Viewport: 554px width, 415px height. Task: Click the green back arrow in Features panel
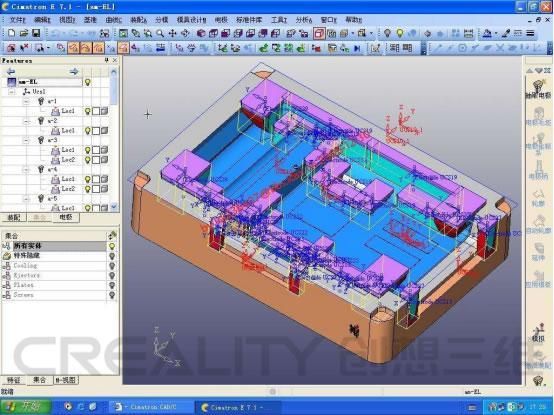pos(11,72)
